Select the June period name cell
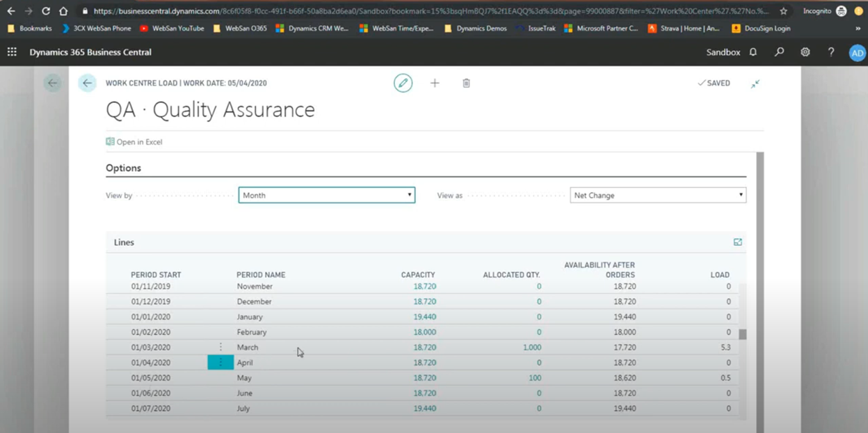The width and height of the screenshot is (868, 433). tap(244, 393)
